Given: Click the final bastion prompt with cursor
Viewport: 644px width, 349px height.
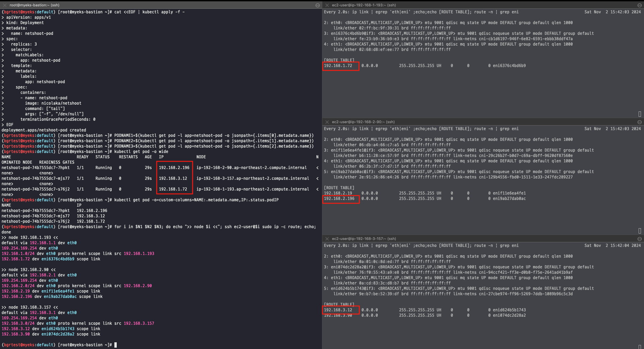Looking at the screenshot, I should (x=59, y=345).
